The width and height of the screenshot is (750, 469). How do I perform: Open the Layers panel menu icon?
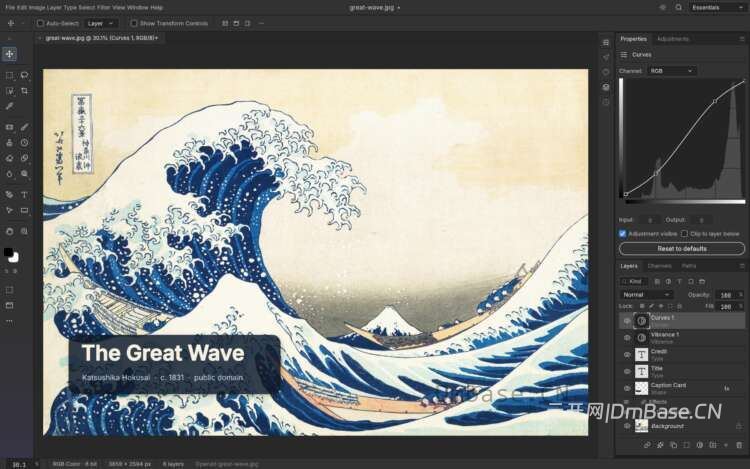[742, 266]
